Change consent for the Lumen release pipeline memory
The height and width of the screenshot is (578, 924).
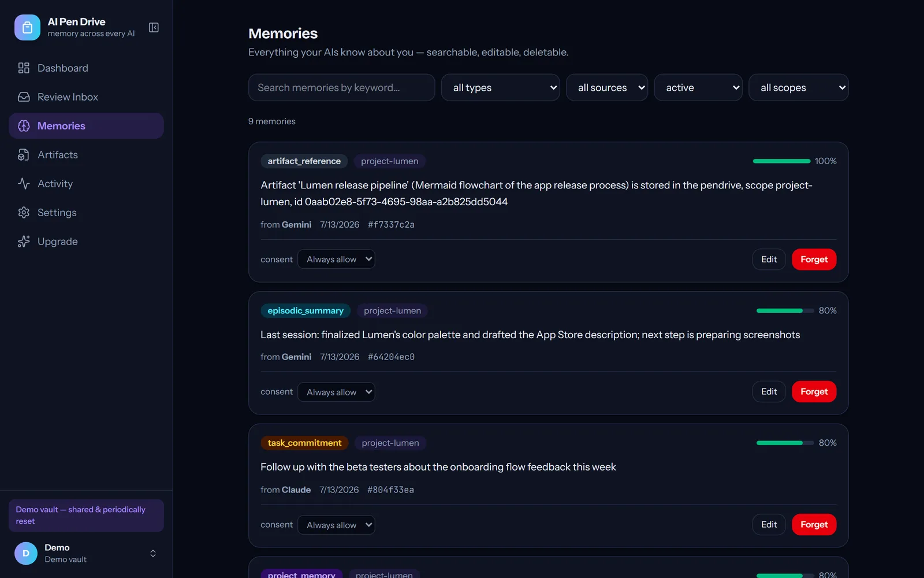click(336, 259)
